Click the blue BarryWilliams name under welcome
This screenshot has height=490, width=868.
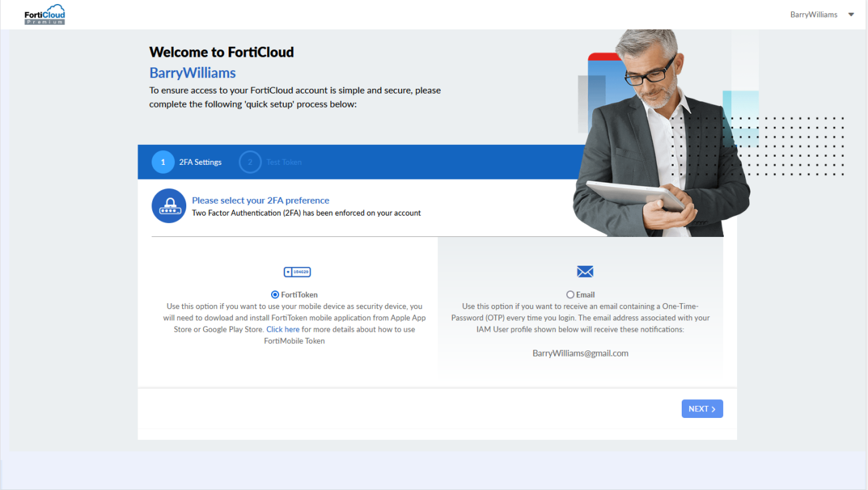coord(192,73)
